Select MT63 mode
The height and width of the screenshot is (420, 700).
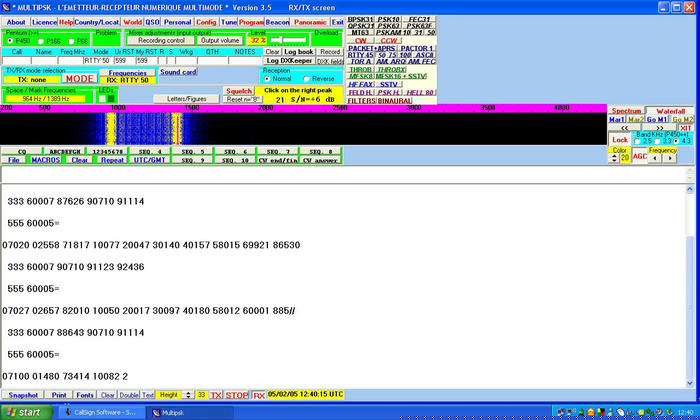point(360,33)
